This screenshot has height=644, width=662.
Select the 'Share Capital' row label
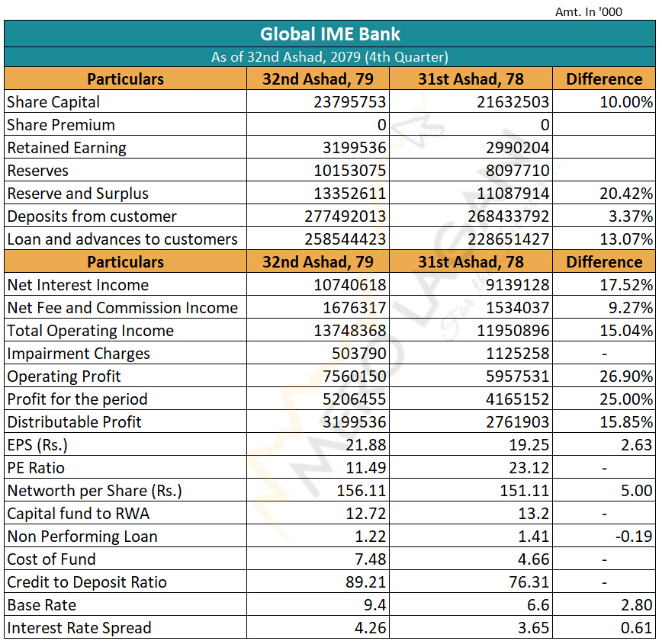tap(53, 102)
